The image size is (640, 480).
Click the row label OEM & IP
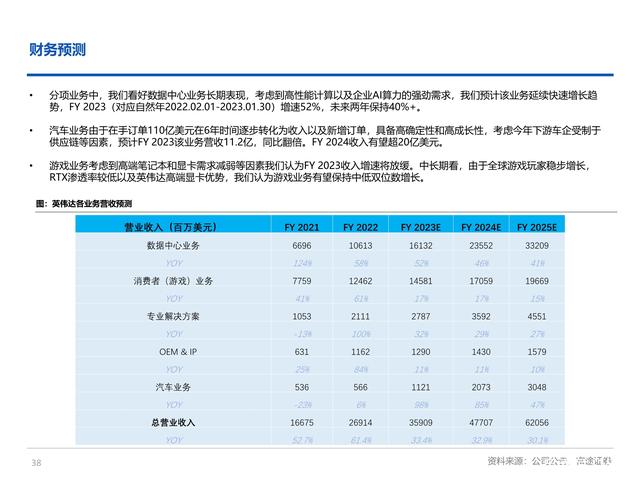178,352
